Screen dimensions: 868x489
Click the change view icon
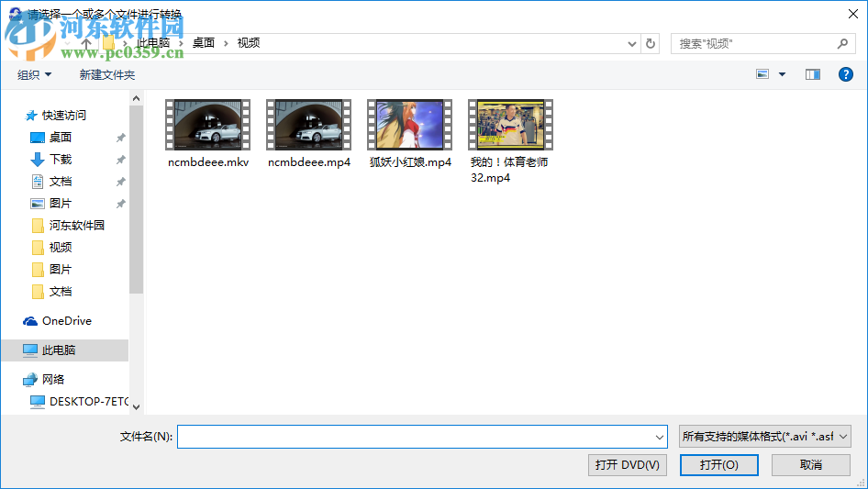click(x=762, y=74)
